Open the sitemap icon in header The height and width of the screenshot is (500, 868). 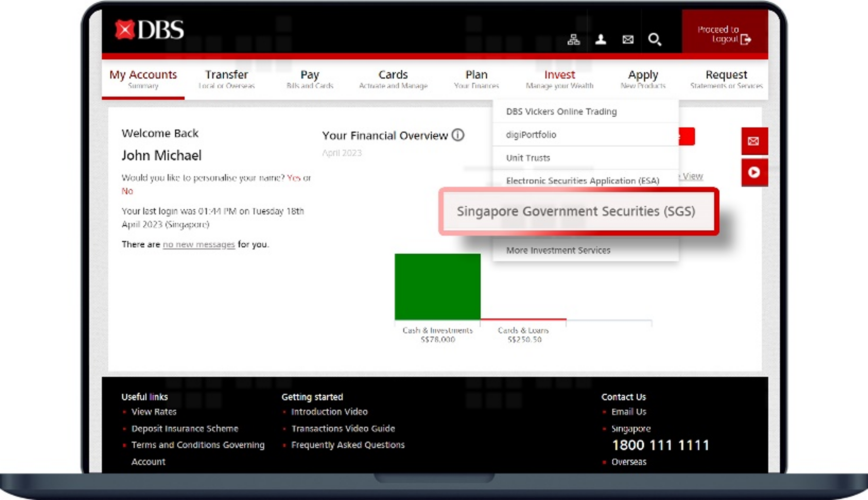(573, 39)
